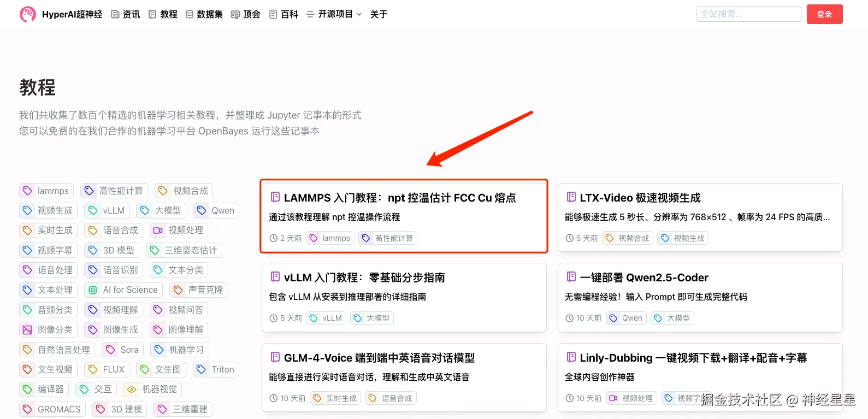Click the tag icon beside 视频问答

[158, 310]
